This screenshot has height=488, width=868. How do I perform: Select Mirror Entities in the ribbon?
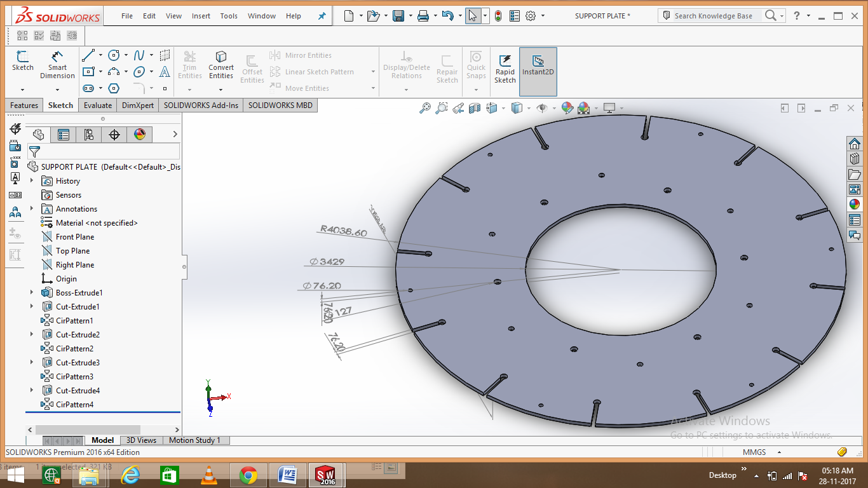[306, 55]
